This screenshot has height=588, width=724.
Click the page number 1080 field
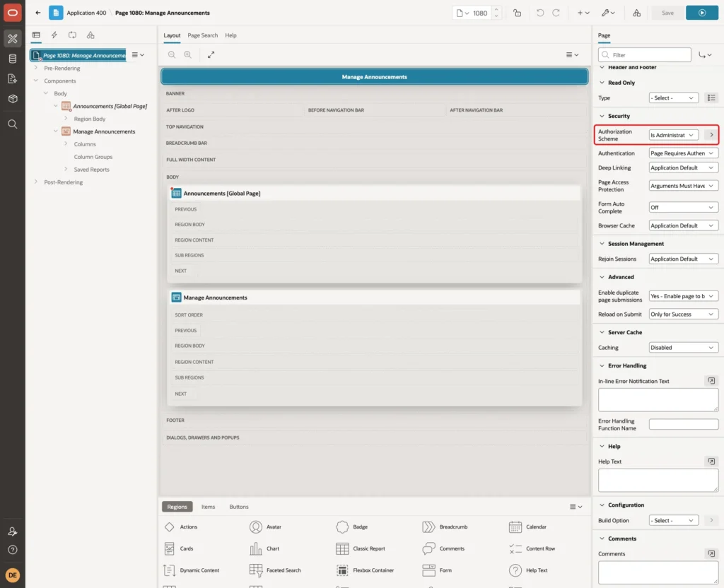[480, 13]
